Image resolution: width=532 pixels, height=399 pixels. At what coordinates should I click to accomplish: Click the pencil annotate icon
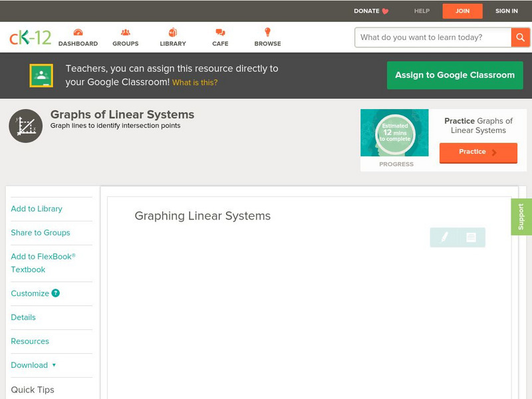click(x=444, y=237)
